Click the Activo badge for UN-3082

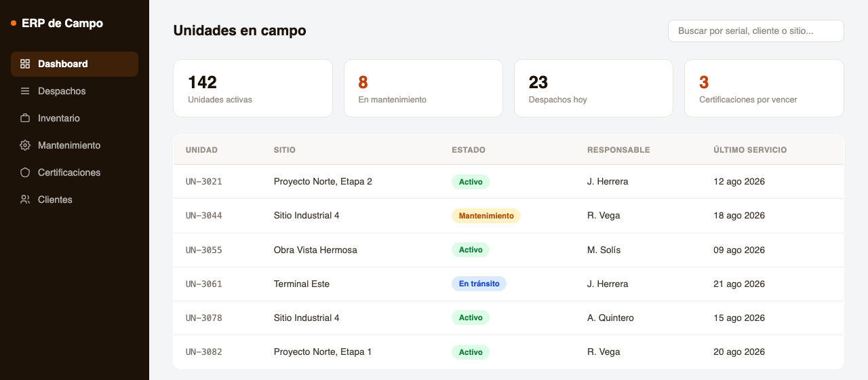(x=471, y=351)
